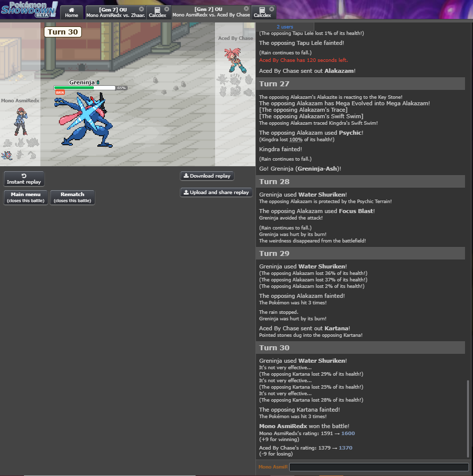Click the Instant replay button
The image size is (473, 476).
(24, 179)
